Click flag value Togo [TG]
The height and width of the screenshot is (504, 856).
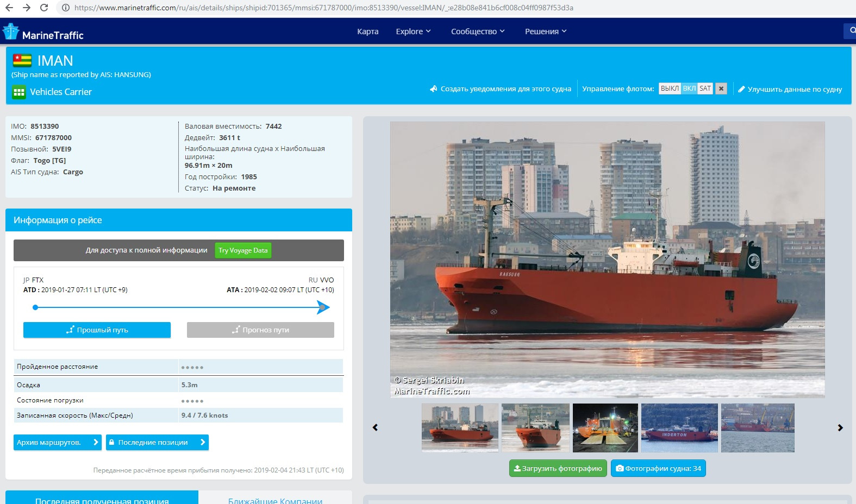coord(49,160)
